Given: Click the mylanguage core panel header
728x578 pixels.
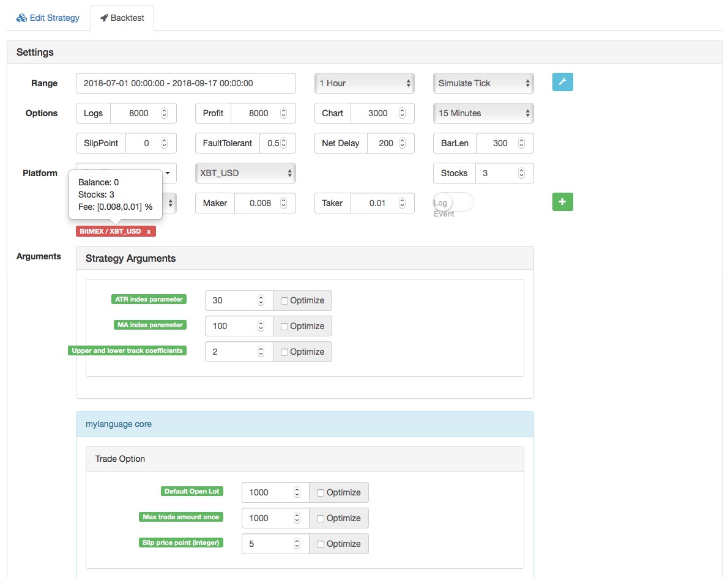Looking at the screenshot, I should coord(305,424).
